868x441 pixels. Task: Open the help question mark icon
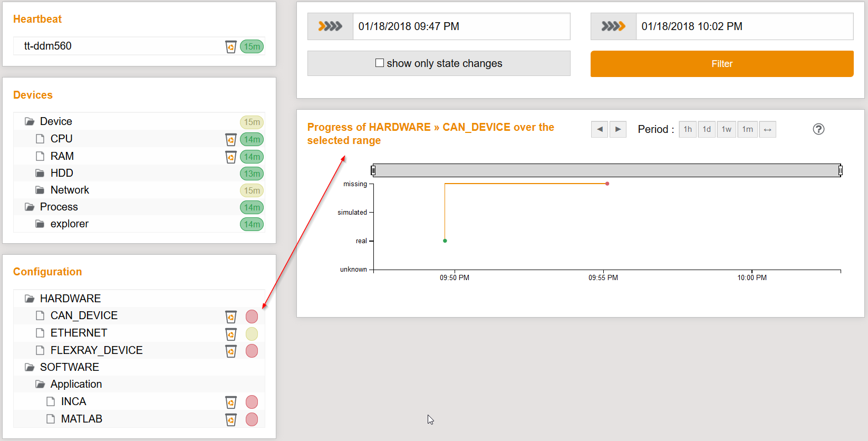pyautogui.click(x=818, y=129)
